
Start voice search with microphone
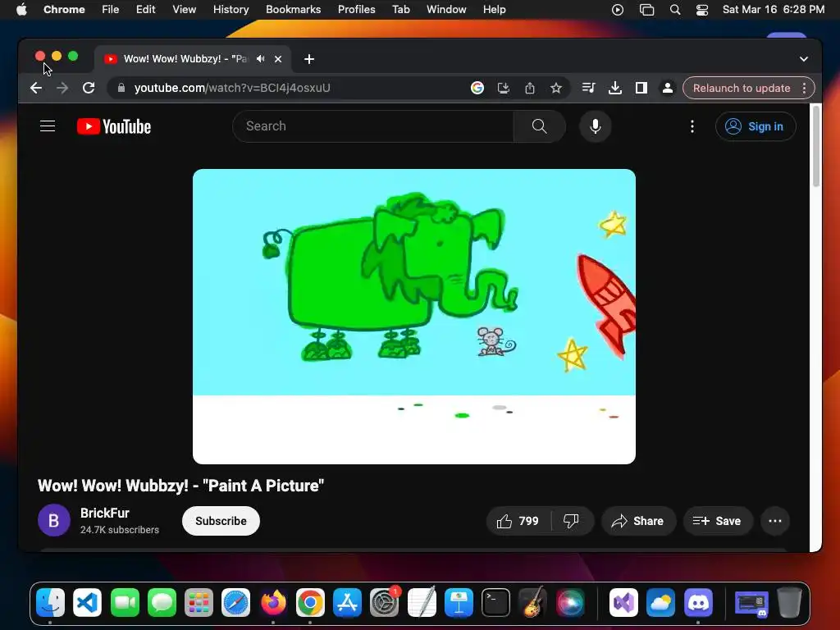[596, 126]
